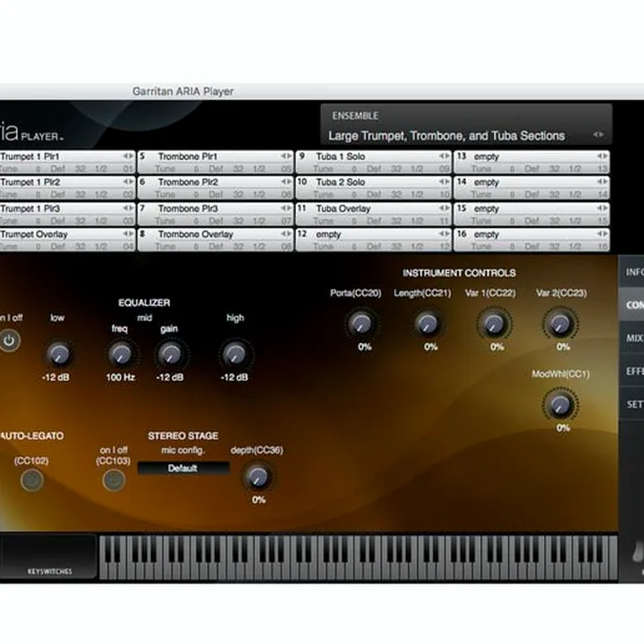Open Tuba Overlay instrument arrows
The image size is (644, 644).
point(445,208)
